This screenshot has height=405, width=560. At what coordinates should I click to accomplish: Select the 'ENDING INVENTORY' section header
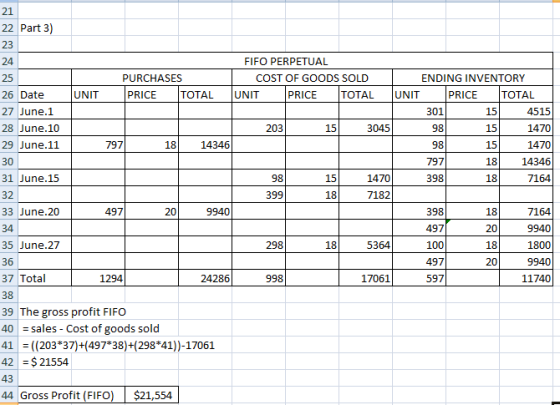pos(472,78)
